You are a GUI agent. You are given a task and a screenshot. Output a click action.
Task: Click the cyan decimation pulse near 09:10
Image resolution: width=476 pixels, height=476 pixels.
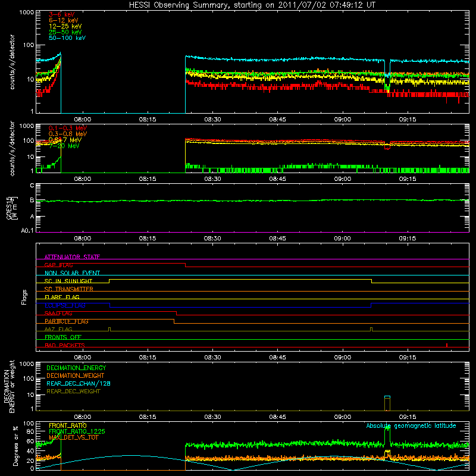click(x=387, y=396)
